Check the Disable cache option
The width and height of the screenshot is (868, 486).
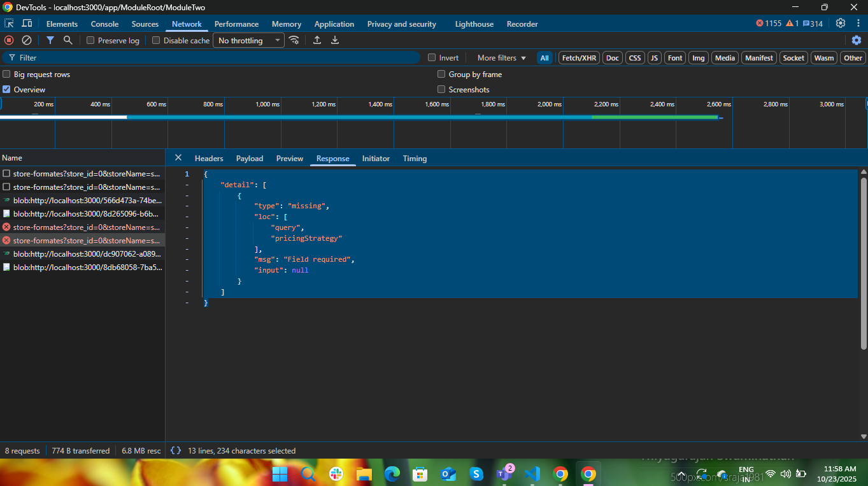point(156,41)
